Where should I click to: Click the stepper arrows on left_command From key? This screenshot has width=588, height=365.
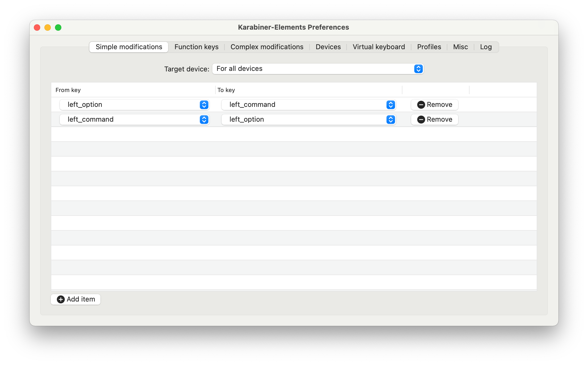coord(204,120)
